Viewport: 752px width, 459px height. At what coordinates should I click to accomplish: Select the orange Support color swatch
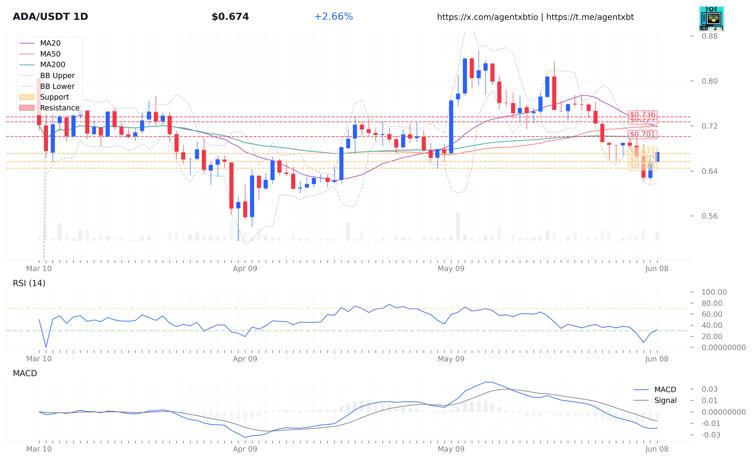(26, 97)
